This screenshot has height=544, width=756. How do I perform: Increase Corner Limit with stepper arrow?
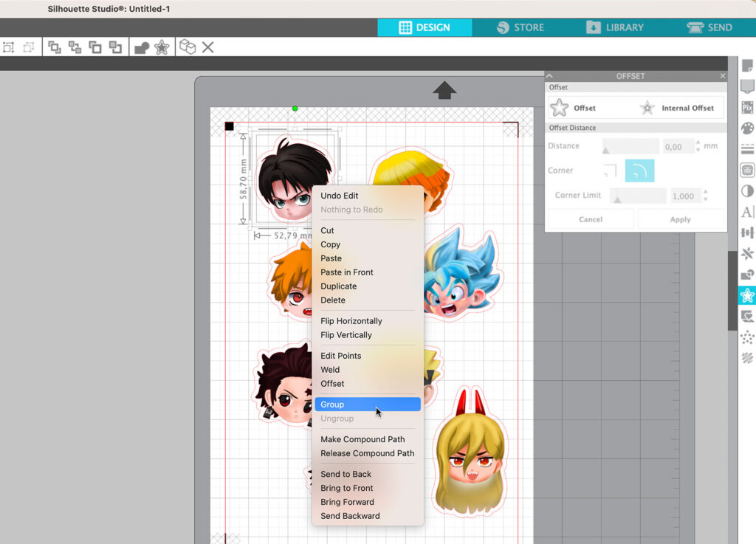tap(706, 193)
